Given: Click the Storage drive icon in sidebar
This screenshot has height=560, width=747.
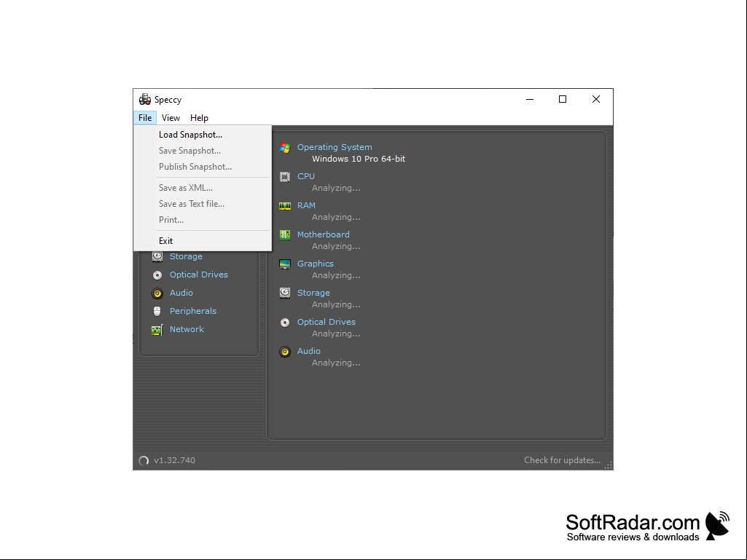Looking at the screenshot, I should pyautogui.click(x=157, y=256).
